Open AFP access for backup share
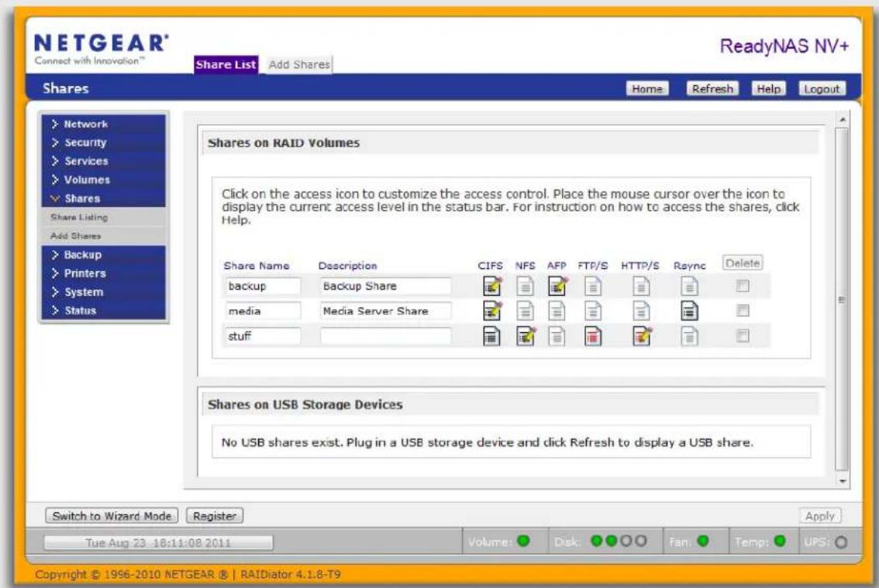Screen dimensions: 879x588 pos(557,286)
